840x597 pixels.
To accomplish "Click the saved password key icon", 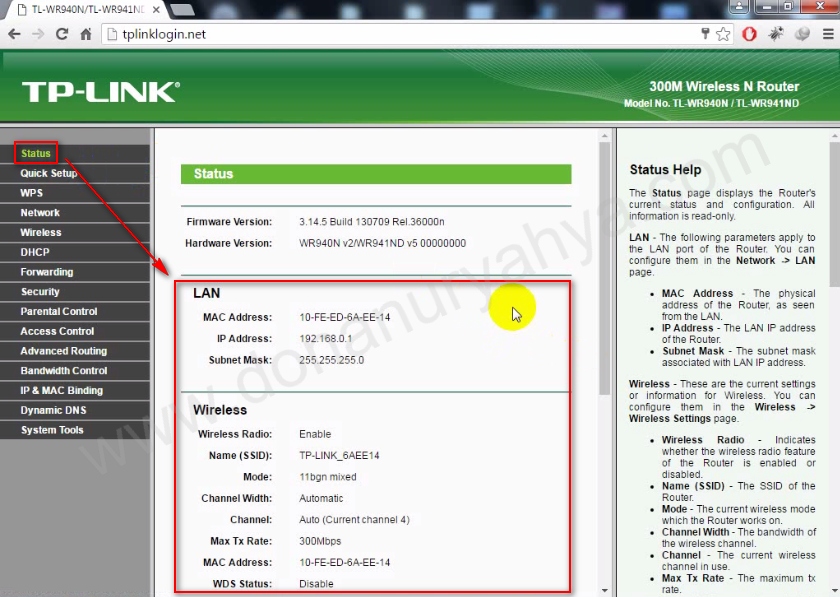I will click(x=706, y=34).
